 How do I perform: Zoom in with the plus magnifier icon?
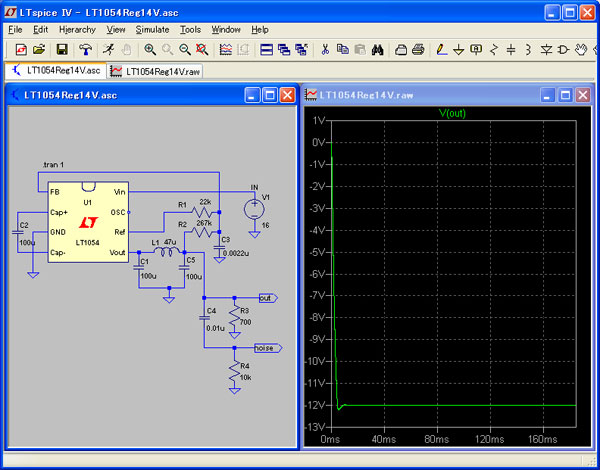pyautogui.click(x=150, y=49)
